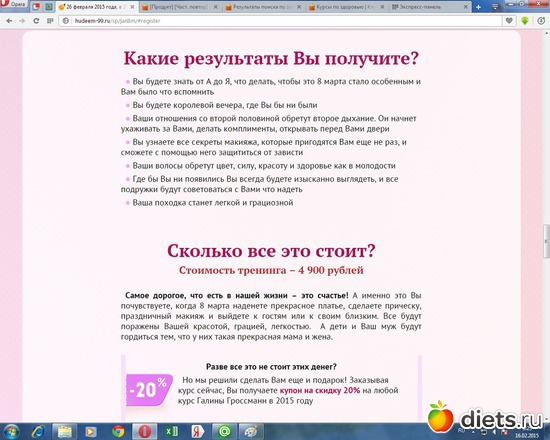The width and height of the screenshot is (550, 440).
Task: Click bullet 'Вы будете королевой вечера'
Action: coord(224,105)
